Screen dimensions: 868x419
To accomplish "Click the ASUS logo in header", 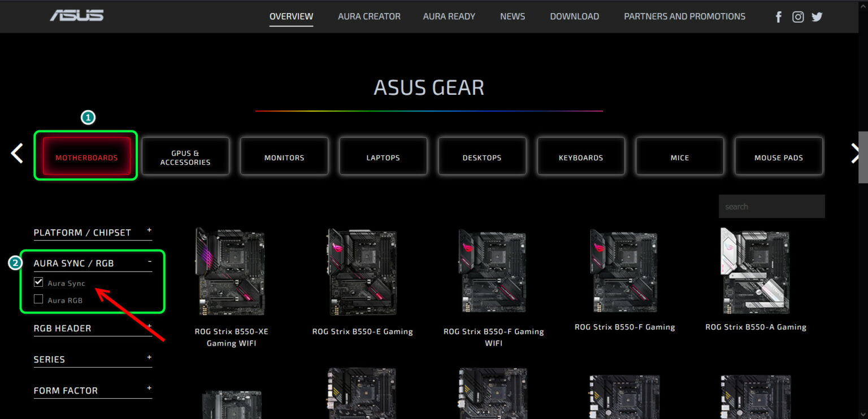I will pos(77,16).
